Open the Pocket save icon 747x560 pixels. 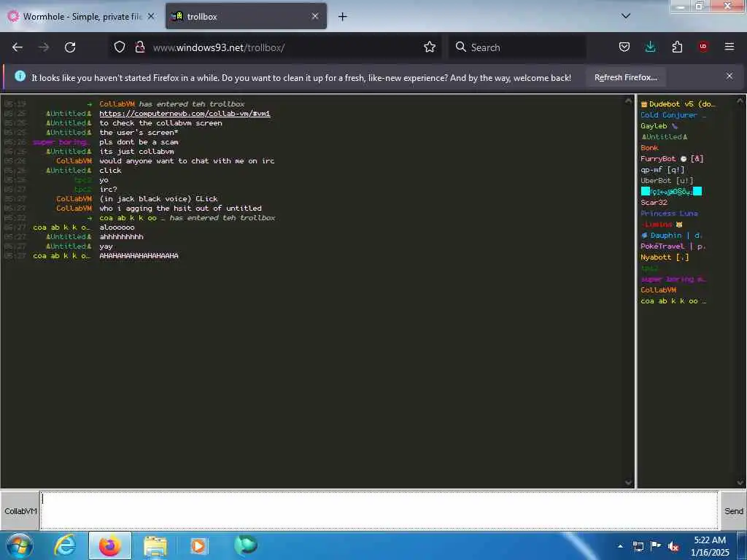[x=624, y=47]
